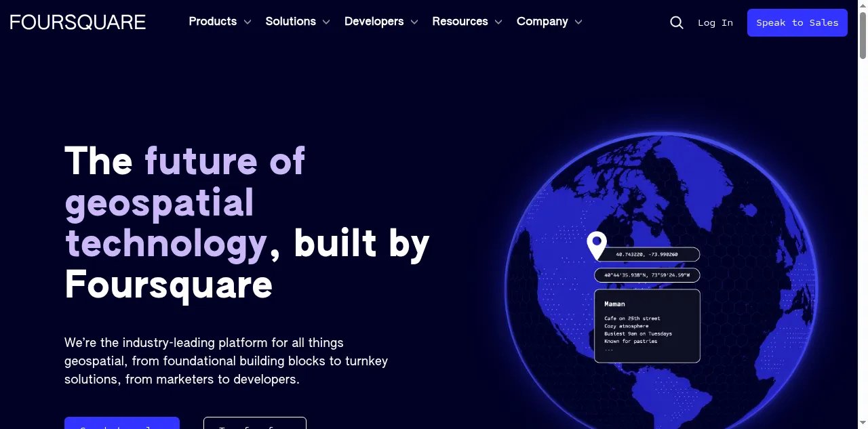Click the blue filled button below the hero text

[122, 424]
